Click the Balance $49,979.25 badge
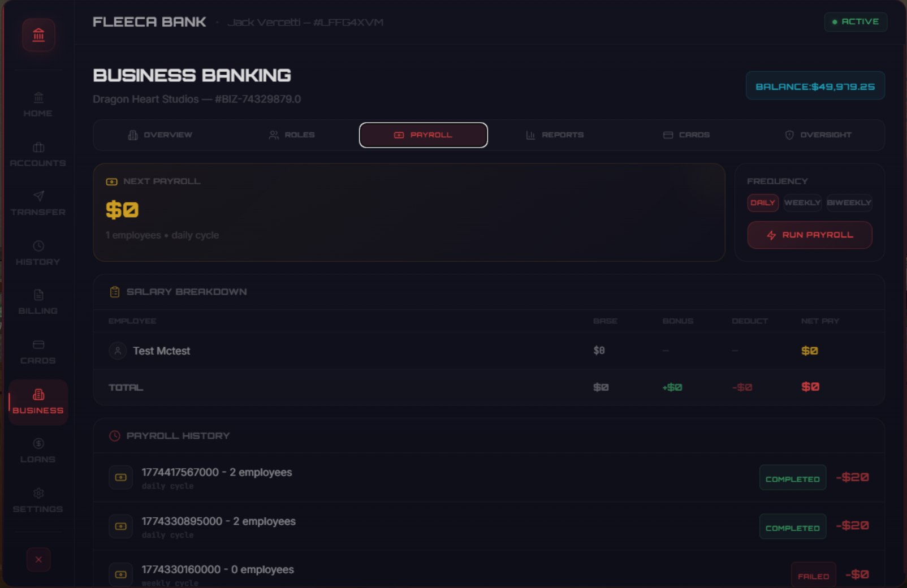This screenshot has height=588, width=907. click(815, 86)
